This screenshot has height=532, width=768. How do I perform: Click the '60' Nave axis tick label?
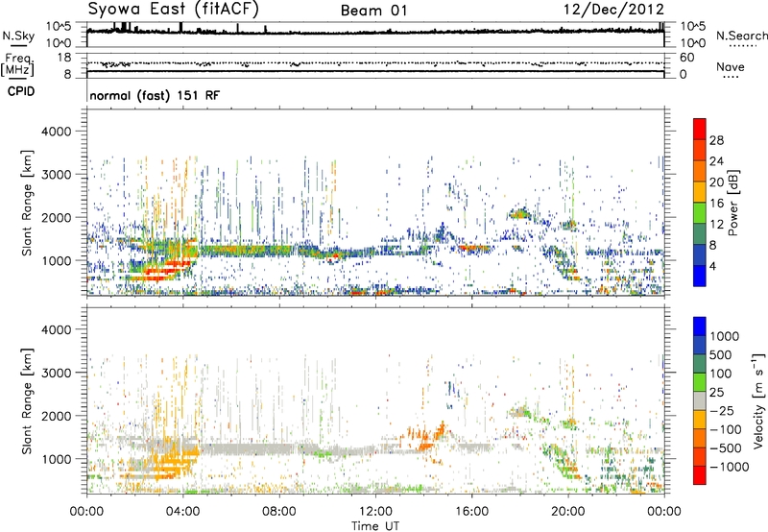[687, 58]
